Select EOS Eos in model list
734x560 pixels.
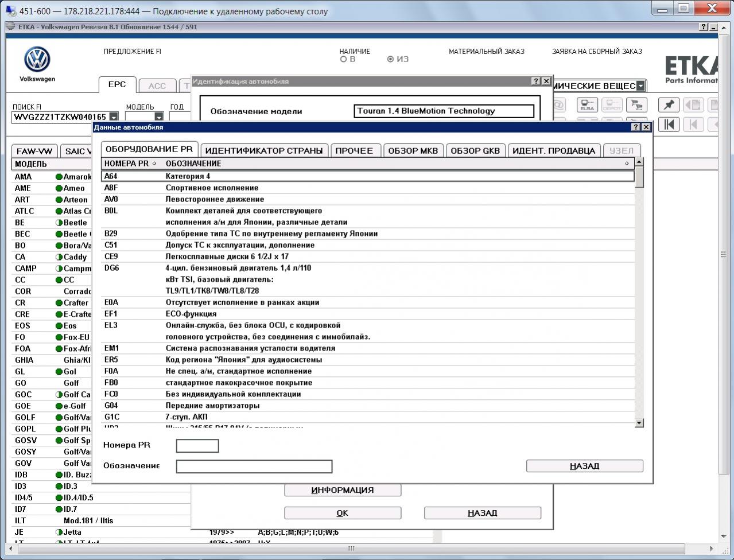tap(52, 326)
